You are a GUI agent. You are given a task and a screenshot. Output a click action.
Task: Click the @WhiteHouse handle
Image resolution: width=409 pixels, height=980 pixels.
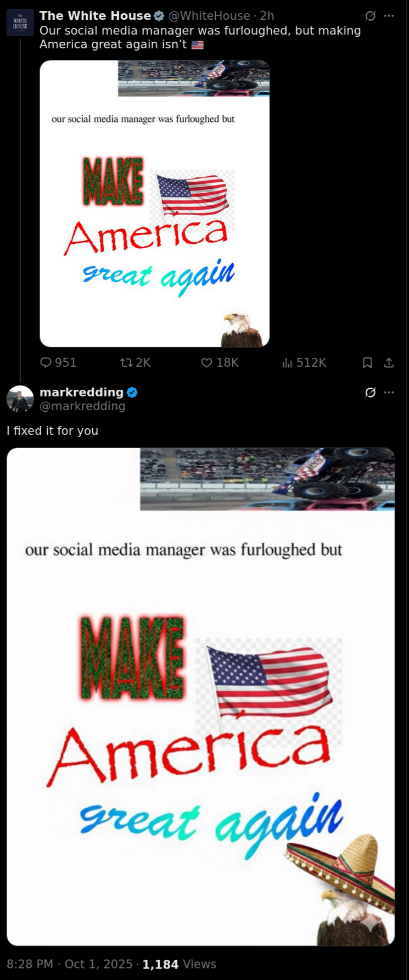click(209, 16)
